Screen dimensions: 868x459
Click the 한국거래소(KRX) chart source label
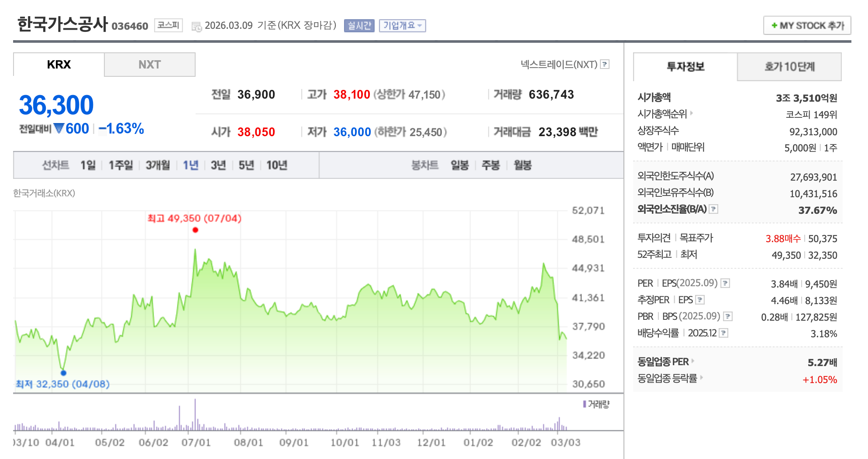pos(44,193)
